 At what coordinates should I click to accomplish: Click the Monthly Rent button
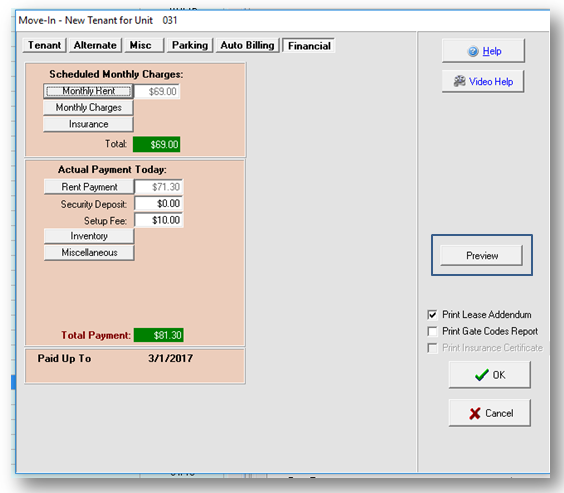(88, 91)
